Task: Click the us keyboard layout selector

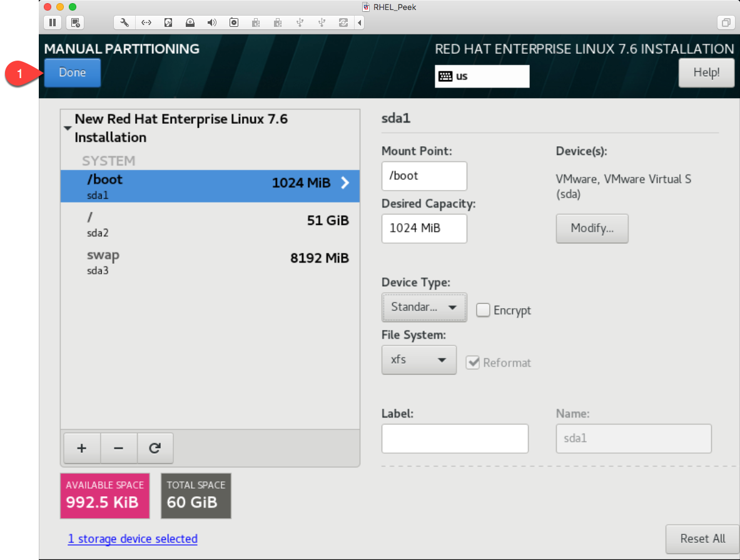Action: [482, 76]
